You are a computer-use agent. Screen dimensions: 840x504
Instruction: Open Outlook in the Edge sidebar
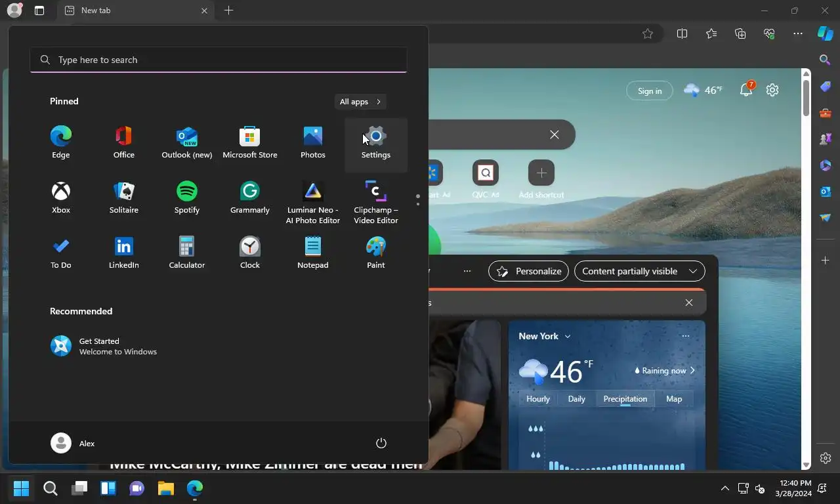click(826, 192)
